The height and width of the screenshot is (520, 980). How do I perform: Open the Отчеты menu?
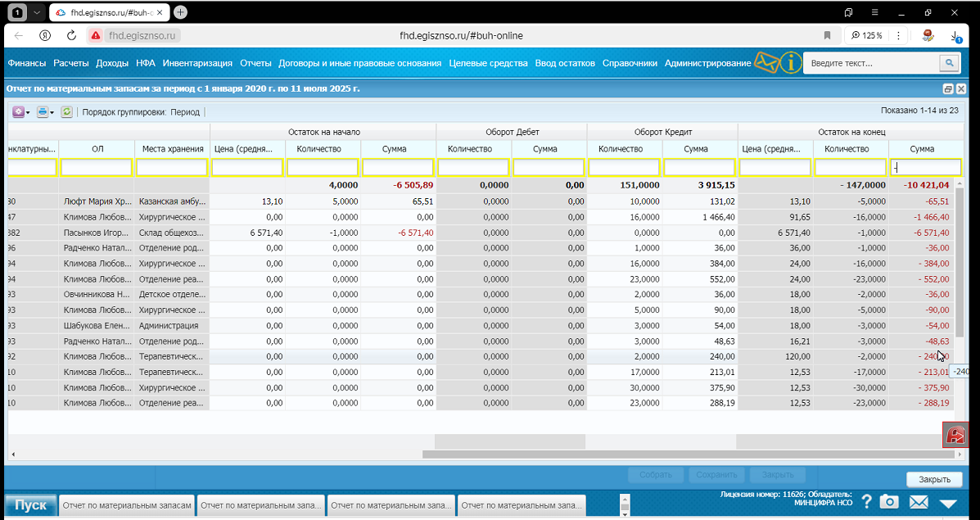tap(255, 63)
